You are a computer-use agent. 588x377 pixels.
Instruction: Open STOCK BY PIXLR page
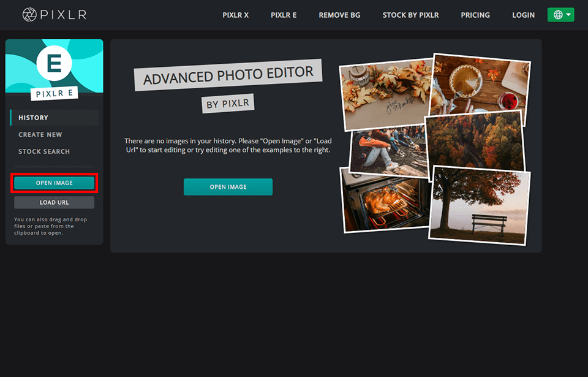point(410,15)
